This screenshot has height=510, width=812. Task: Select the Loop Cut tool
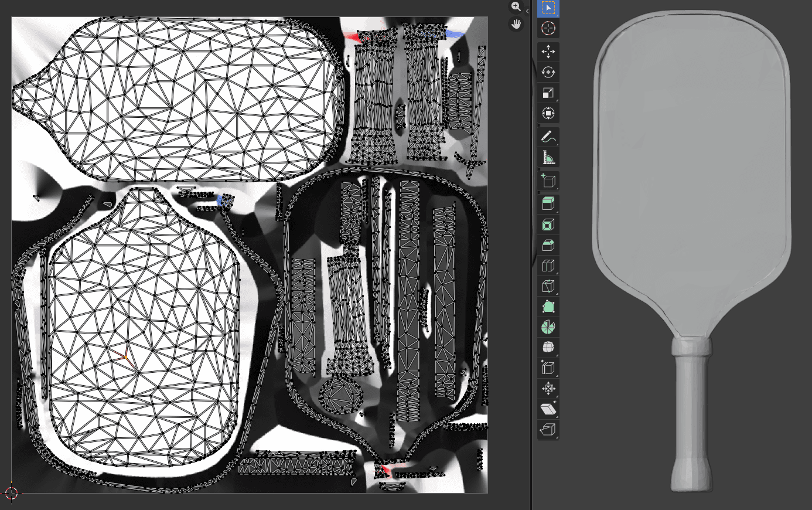click(548, 265)
